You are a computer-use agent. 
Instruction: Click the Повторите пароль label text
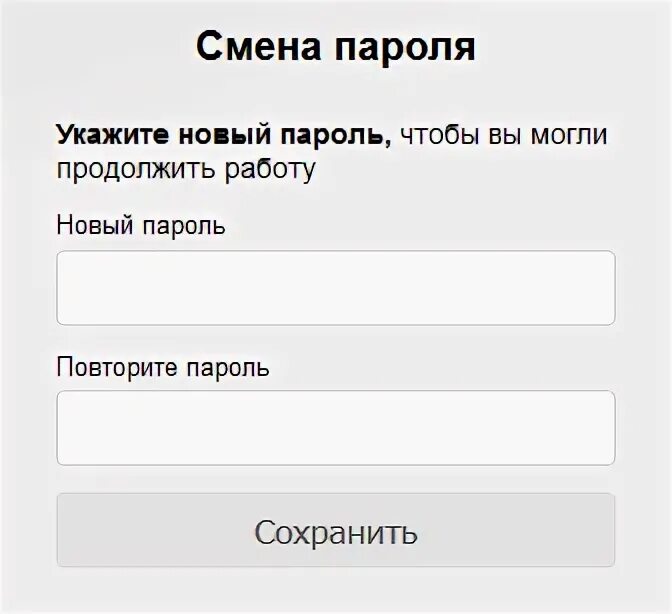(163, 367)
